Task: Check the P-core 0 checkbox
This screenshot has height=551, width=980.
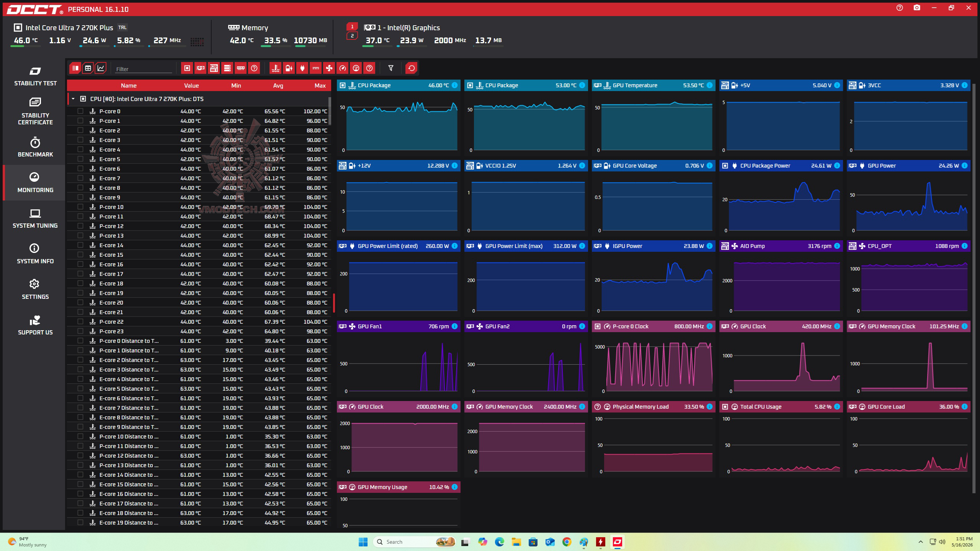Action: (80, 111)
